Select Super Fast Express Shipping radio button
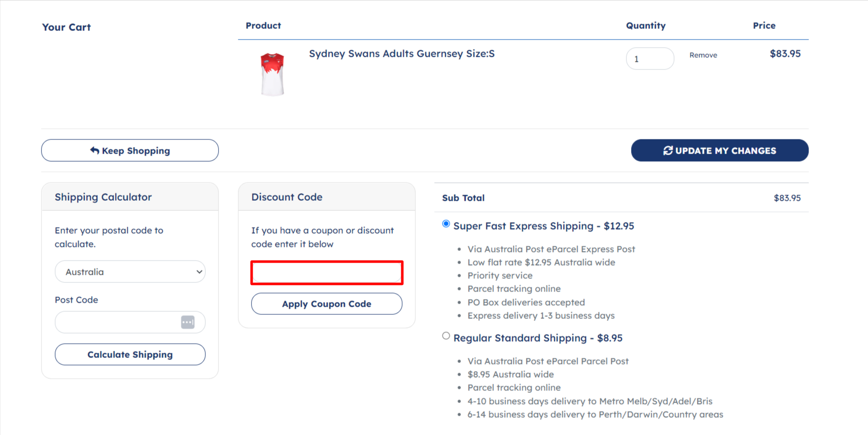 (446, 224)
